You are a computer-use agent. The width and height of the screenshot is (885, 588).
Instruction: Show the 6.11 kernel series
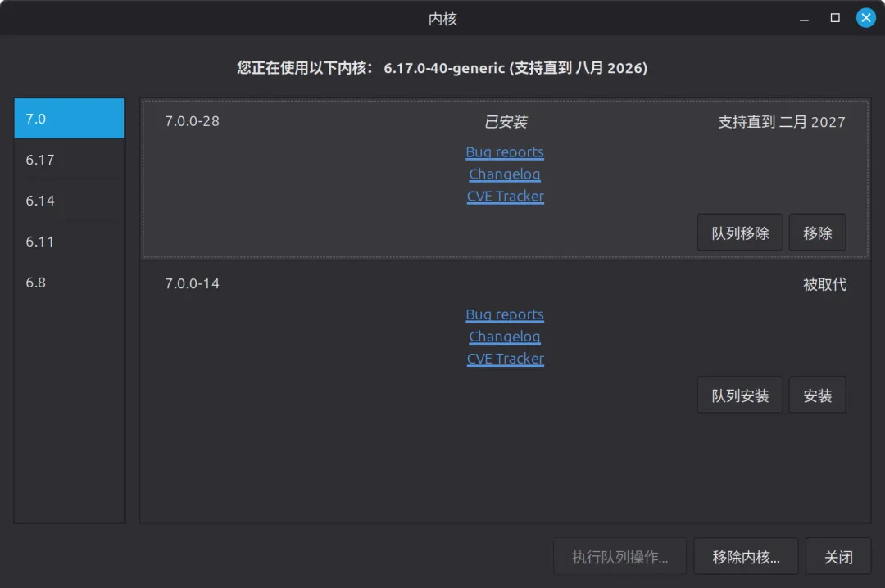coord(69,242)
